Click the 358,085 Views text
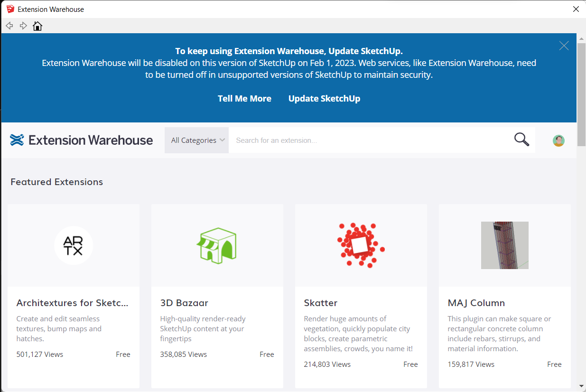586x392 pixels. (x=184, y=355)
